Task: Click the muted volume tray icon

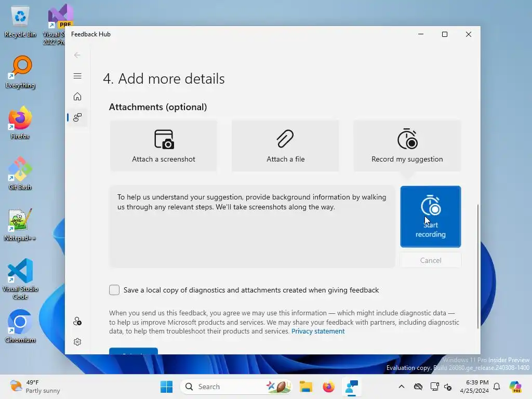Action: (448, 387)
